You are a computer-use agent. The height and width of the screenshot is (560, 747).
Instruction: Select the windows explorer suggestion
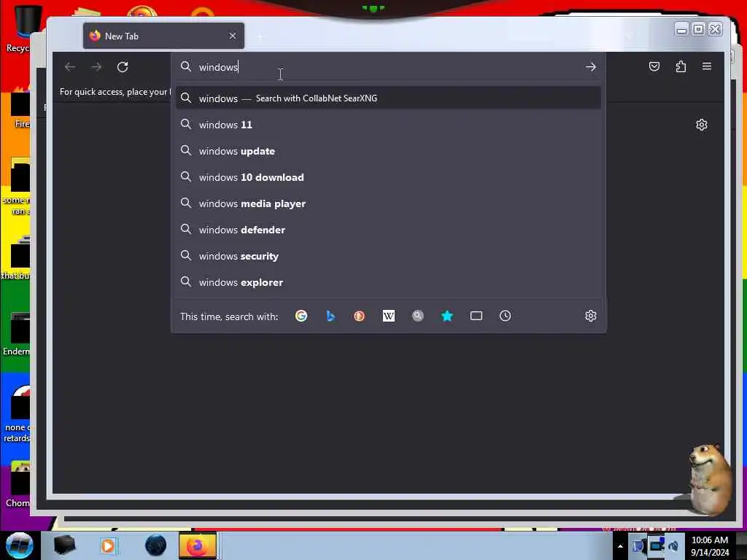point(388,282)
